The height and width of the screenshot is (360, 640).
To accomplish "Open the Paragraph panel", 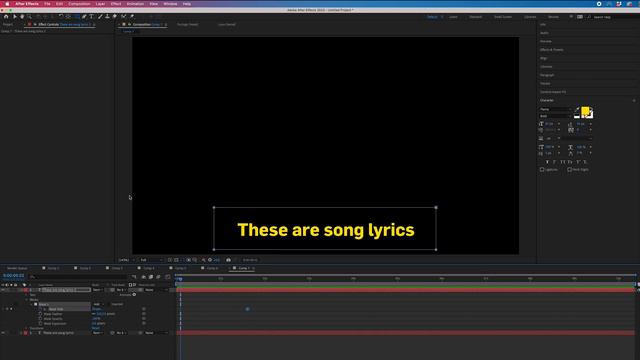I will [x=547, y=75].
